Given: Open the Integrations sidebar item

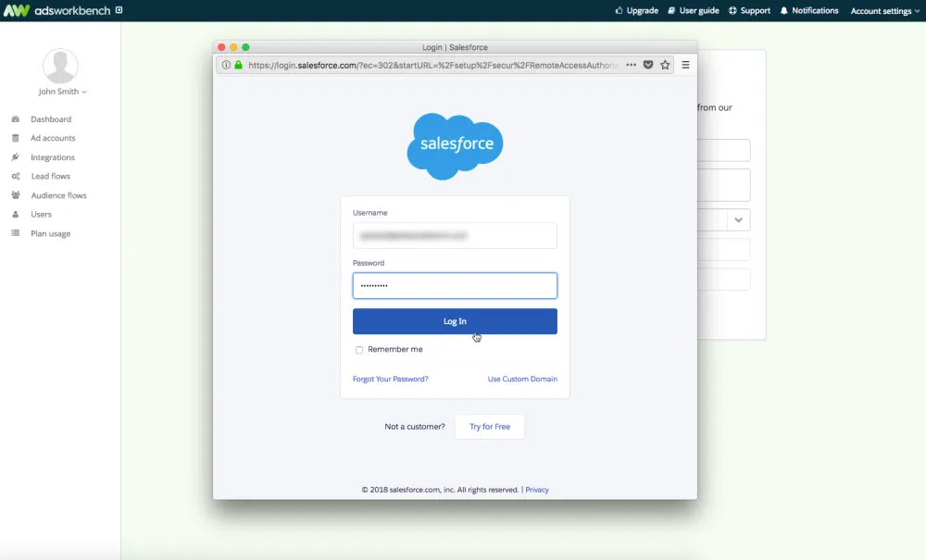Looking at the screenshot, I should 53,157.
